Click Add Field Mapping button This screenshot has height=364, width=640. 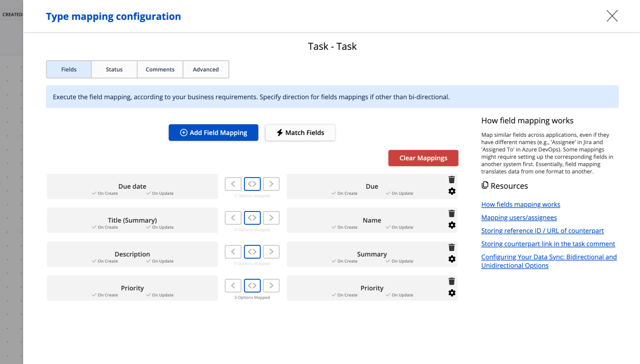[x=213, y=133]
